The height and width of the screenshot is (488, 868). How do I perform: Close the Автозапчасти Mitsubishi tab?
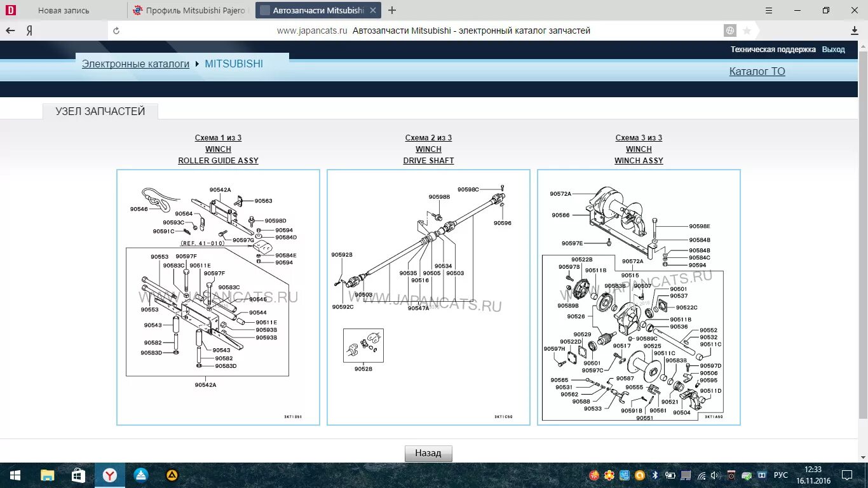click(373, 10)
